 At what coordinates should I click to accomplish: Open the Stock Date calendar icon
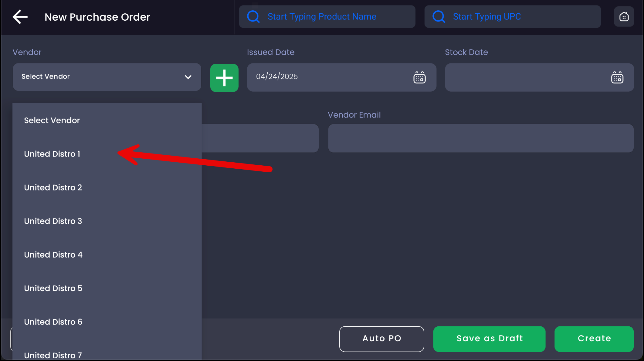click(x=617, y=78)
